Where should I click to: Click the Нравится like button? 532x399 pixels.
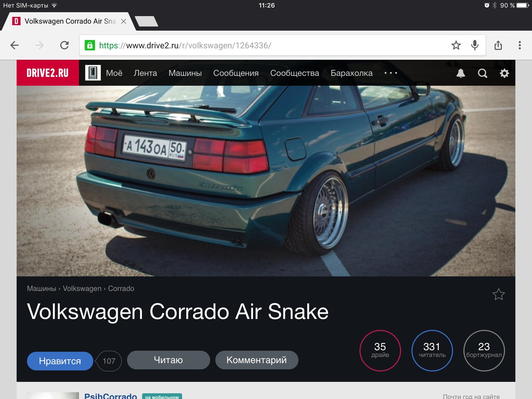[x=60, y=361]
